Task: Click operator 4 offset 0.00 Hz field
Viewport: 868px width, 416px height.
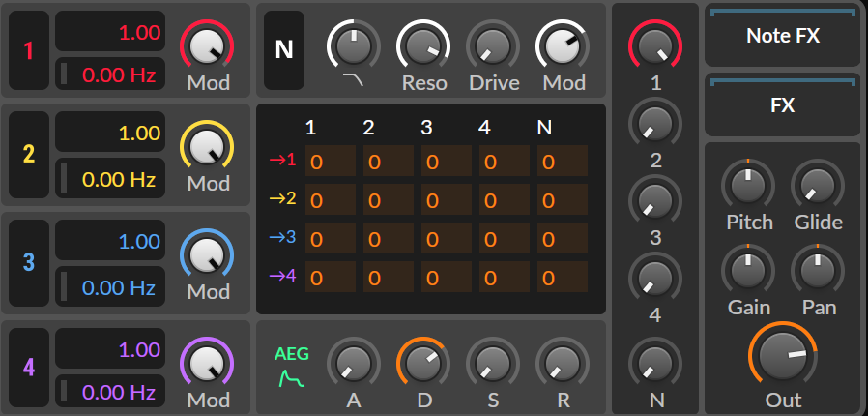Action: 110,391
